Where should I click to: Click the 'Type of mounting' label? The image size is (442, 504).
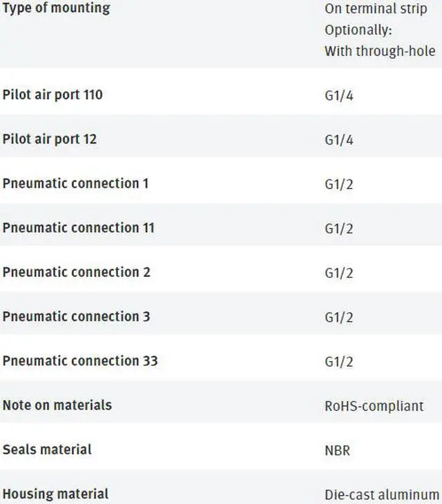tap(56, 8)
